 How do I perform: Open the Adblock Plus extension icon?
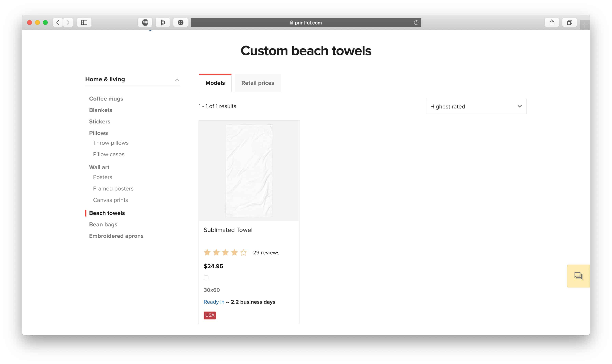point(145,22)
